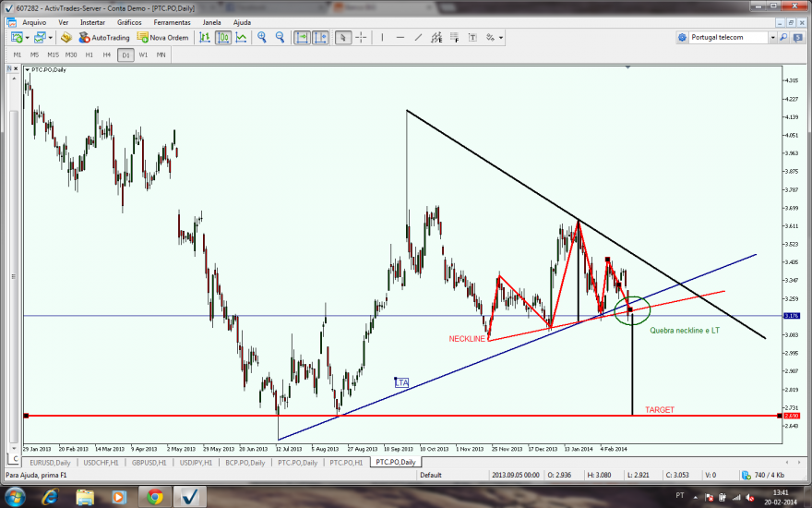Viewport: 812px width, 508px height.
Task: Click the zoom in magnifier icon
Action: pos(262,37)
